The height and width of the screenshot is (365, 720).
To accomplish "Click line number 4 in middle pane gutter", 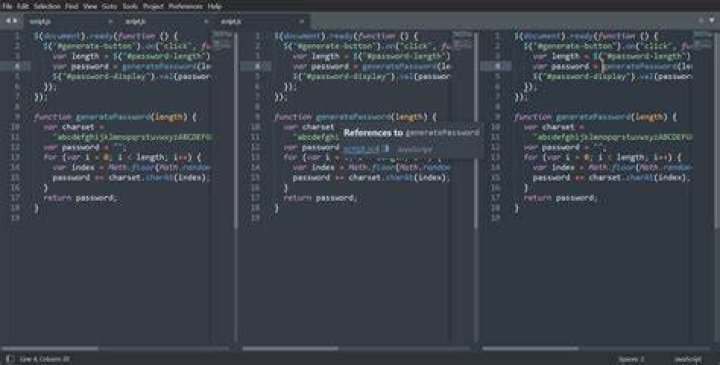I will coord(257,66).
